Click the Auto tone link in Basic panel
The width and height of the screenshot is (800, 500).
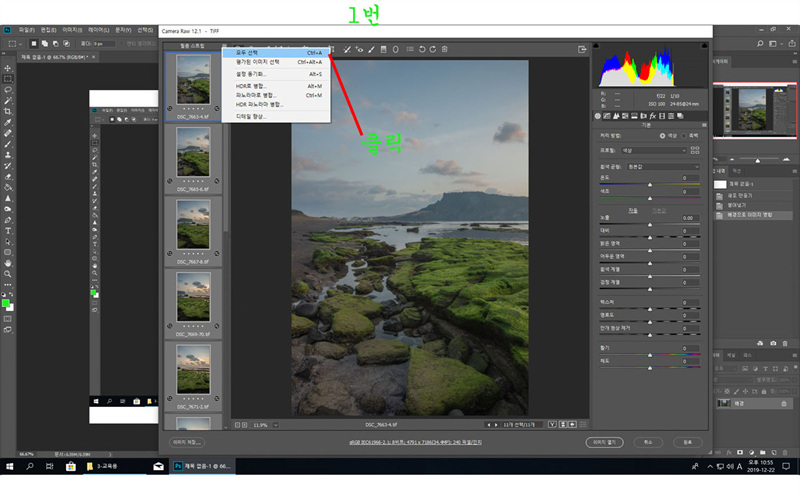pyautogui.click(x=633, y=210)
